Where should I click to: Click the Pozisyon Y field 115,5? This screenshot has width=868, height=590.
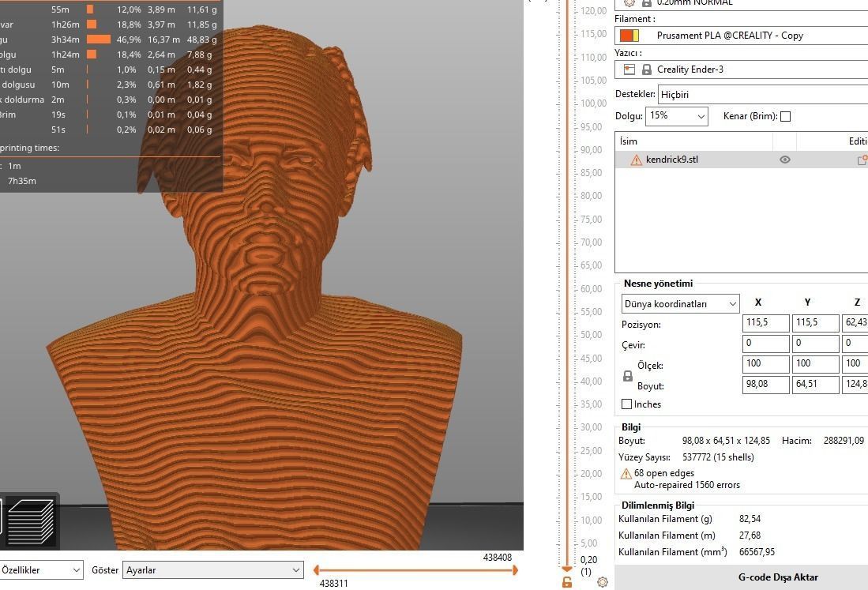(x=815, y=323)
